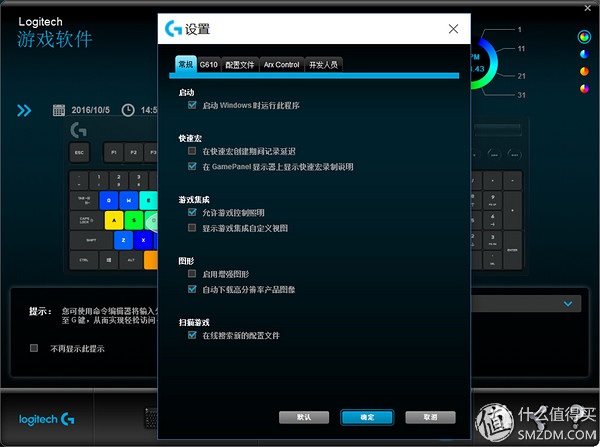Select the cyan E key
The height and width of the screenshot is (447, 600).
point(148,200)
